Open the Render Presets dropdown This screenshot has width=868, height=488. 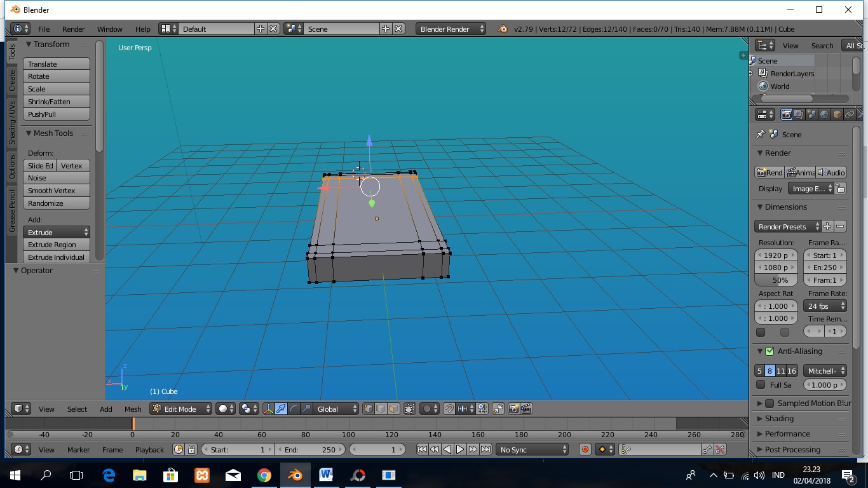[x=787, y=226]
